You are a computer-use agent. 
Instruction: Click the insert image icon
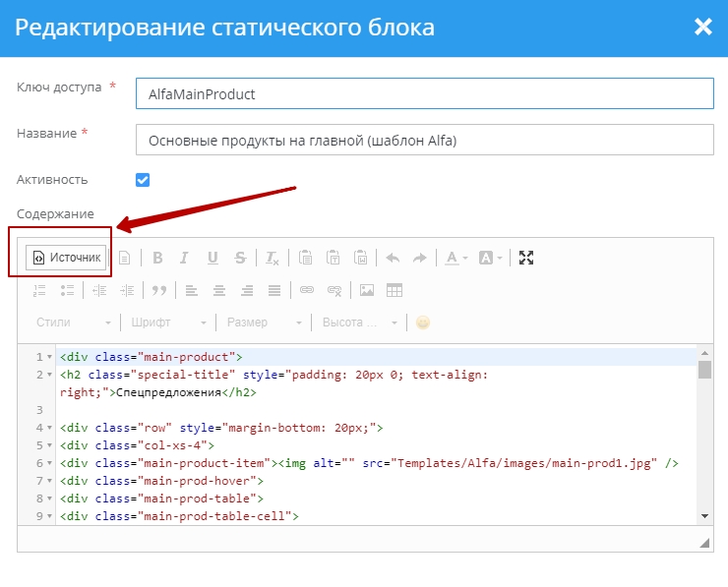[367, 290]
